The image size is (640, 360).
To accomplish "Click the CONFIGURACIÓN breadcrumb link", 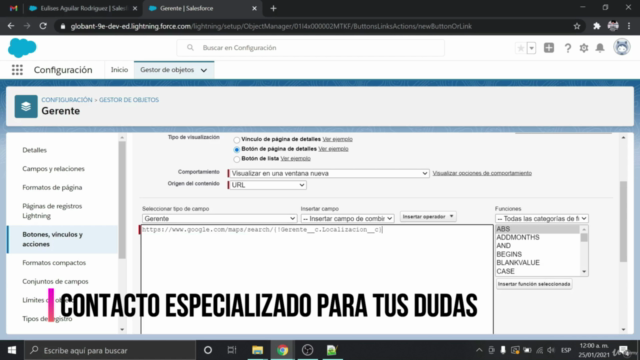I will click(67, 100).
